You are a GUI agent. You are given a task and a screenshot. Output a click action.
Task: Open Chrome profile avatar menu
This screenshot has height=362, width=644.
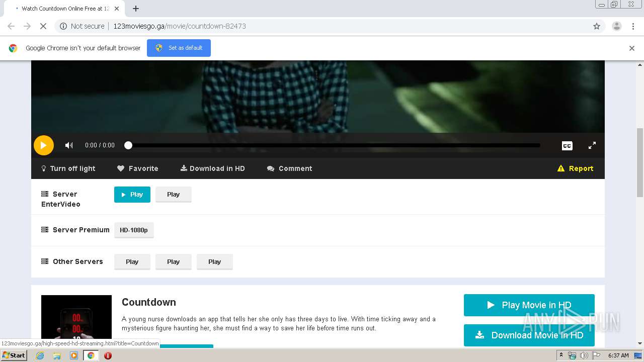point(616,26)
